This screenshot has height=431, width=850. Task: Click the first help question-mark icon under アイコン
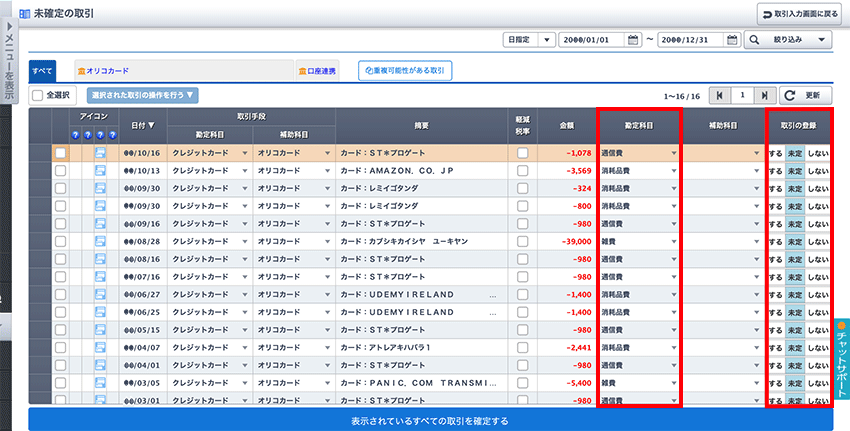[x=75, y=134]
